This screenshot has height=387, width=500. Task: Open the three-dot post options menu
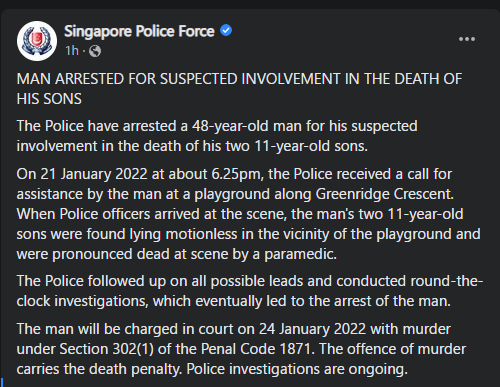467,39
